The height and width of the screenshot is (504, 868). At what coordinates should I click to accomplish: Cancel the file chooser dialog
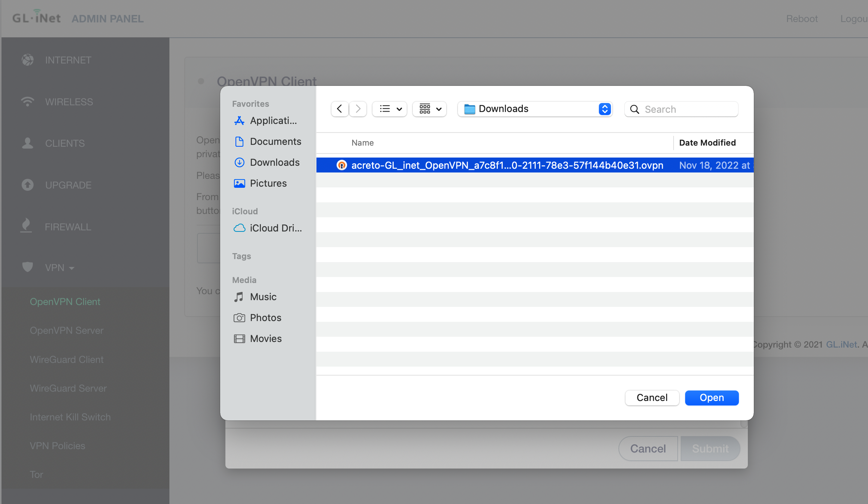tap(652, 398)
